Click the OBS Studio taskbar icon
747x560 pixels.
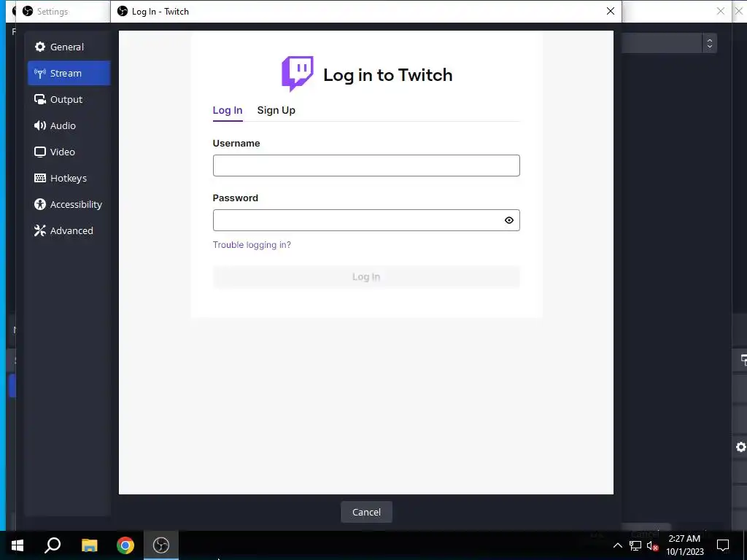[x=161, y=545]
